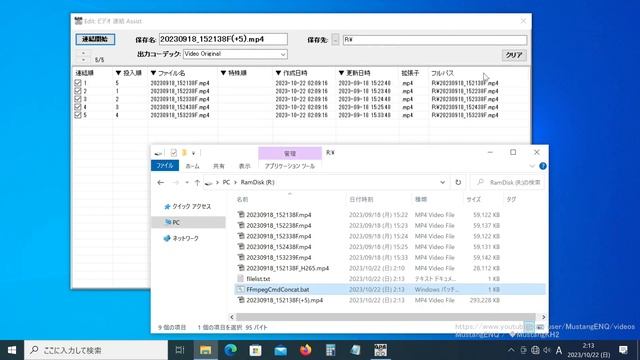Click the サイズ column header in Explorer
640x360 pixels.
(x=473, y=200)
